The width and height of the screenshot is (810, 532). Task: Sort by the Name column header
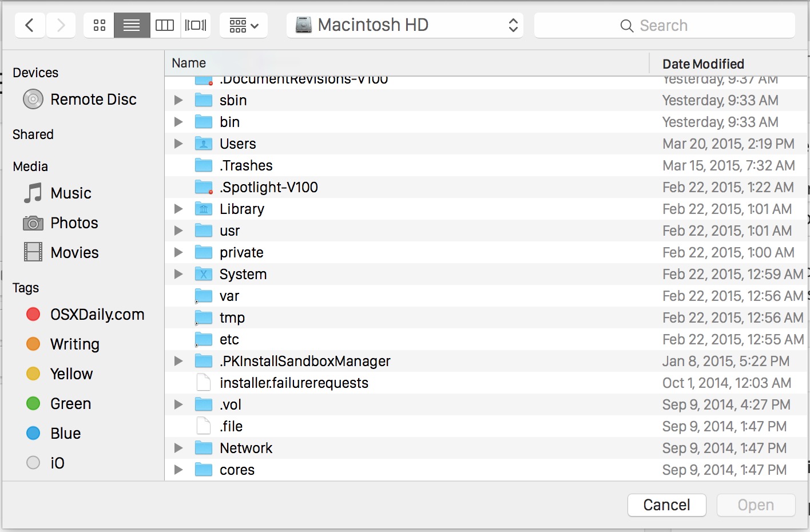coord(189,63)
